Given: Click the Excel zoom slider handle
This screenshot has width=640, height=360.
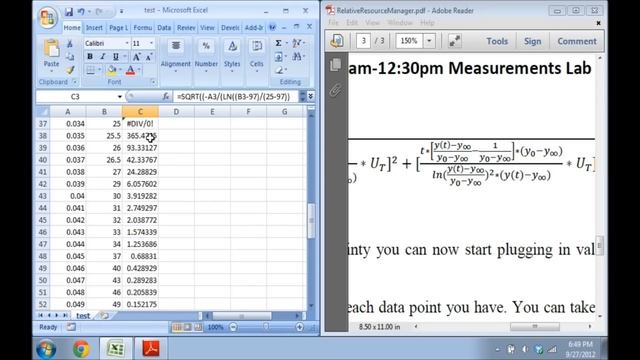Looking at the screenshot, I should click(266, 327).
